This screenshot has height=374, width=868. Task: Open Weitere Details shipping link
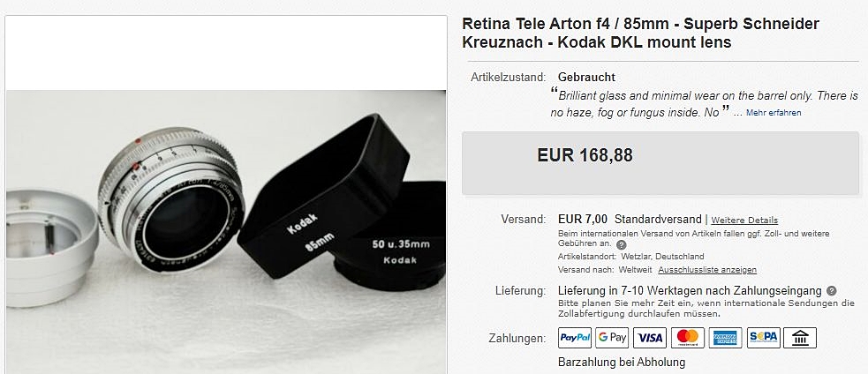click(x=744, y=221)
